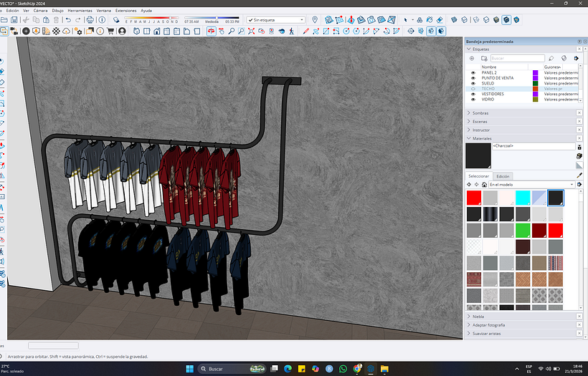
Task: Hide the VIDRIO tag
Action: 473,100
